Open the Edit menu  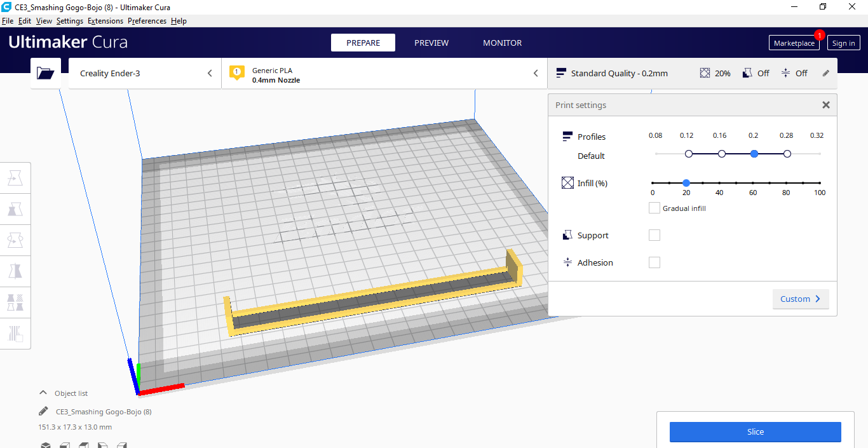pos(25,21)
